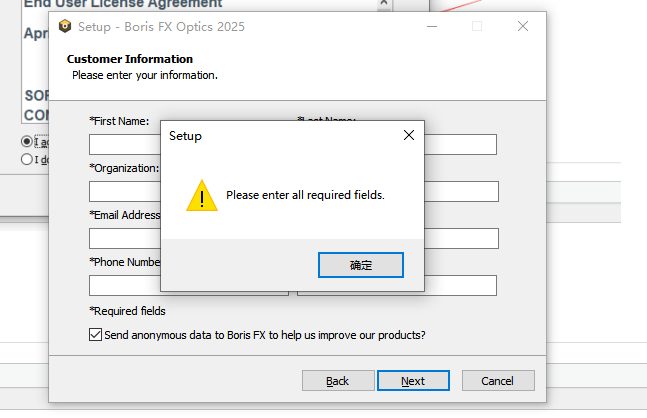Image resolution: width=647 pixels, height=418 pixels.
Task: Cancel the setup installation
Action: point(497,381)
